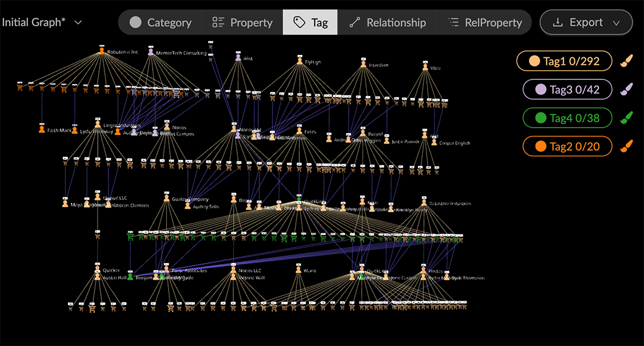Select the MemorTech Consulting node icon

151,52
